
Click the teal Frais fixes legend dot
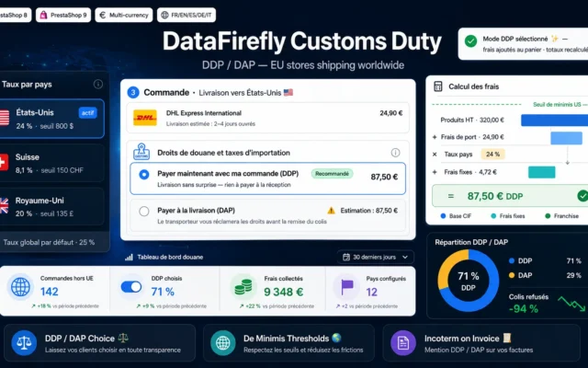(x=493, y=216)
